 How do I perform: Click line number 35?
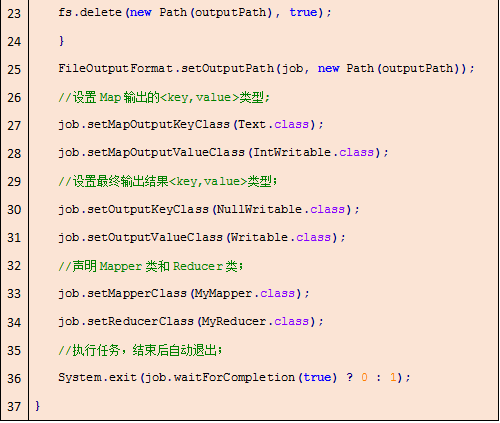14,351
